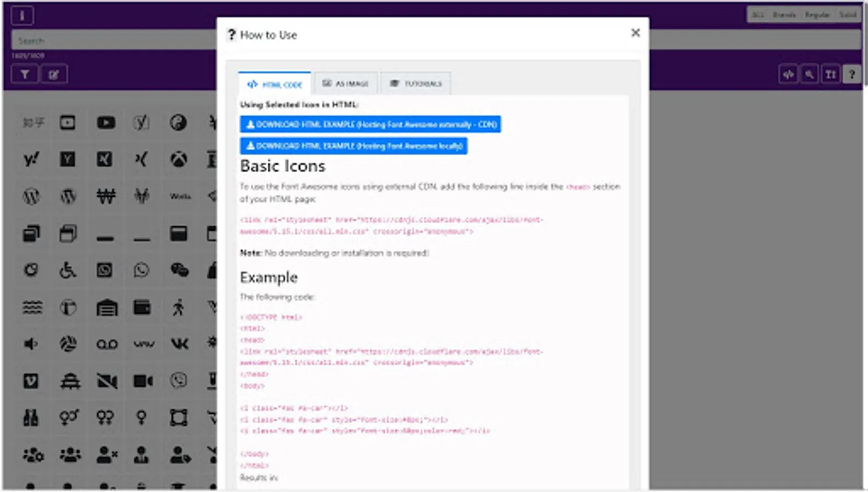Click the code brackets toolbar button

pos(788,74)
